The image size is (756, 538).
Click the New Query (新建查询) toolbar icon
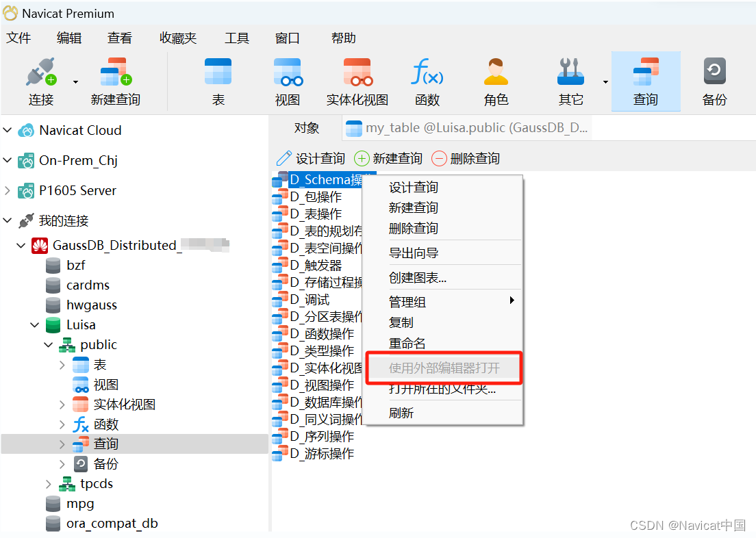coord(116,72)
